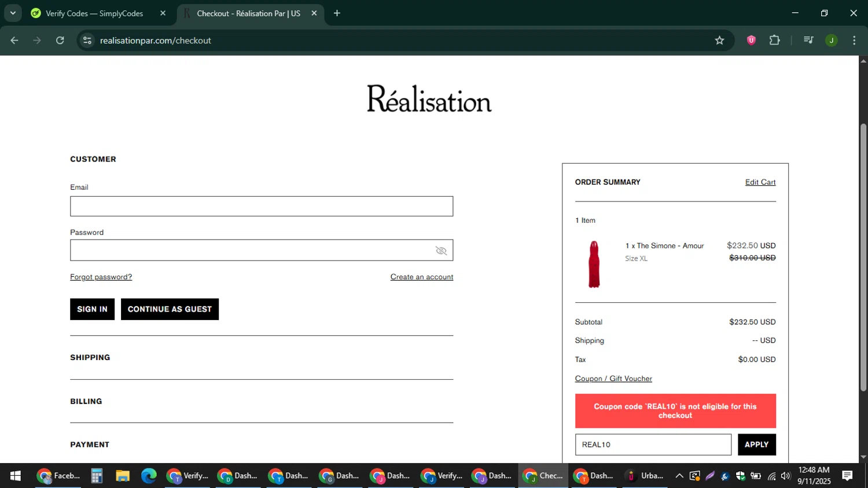This screenshot has height=488, width=868.
Task: Open the Windows notification center icon
Action: point(847,476)
